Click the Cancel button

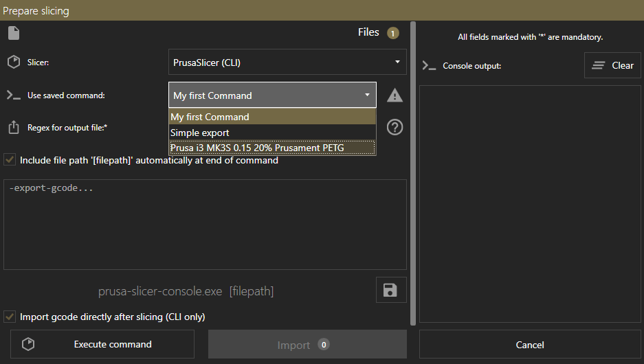(530, 345)
